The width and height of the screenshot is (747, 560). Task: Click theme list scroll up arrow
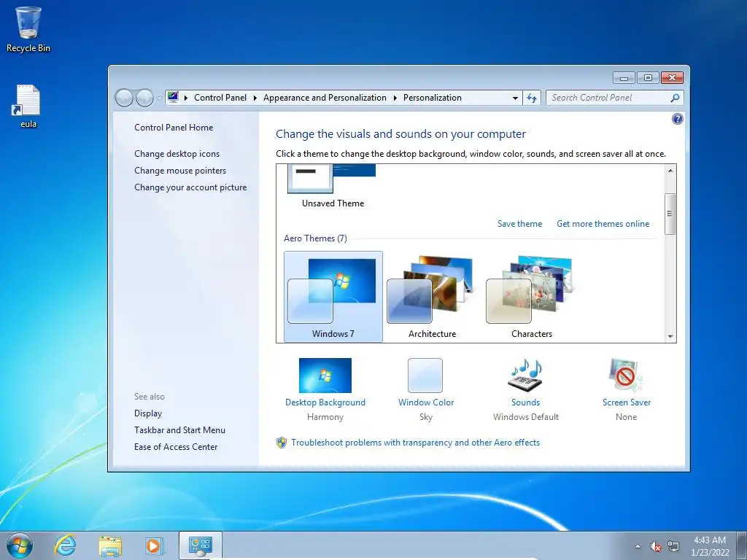click(670, 171)
